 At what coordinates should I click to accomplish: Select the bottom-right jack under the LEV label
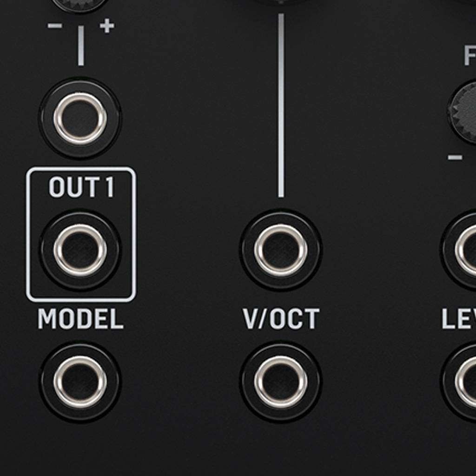pyautogui.click(x=459, y=382)
